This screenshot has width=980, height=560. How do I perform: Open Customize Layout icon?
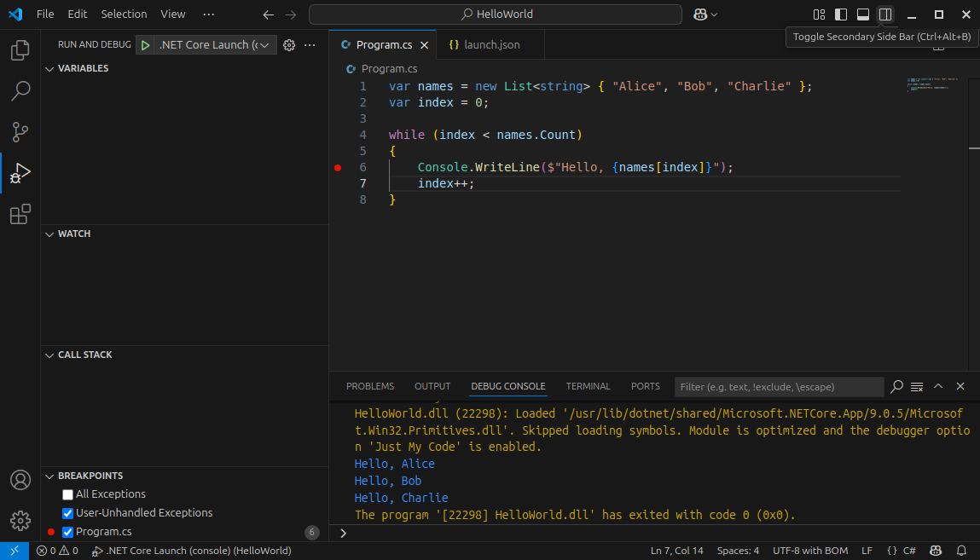point(819,14)
